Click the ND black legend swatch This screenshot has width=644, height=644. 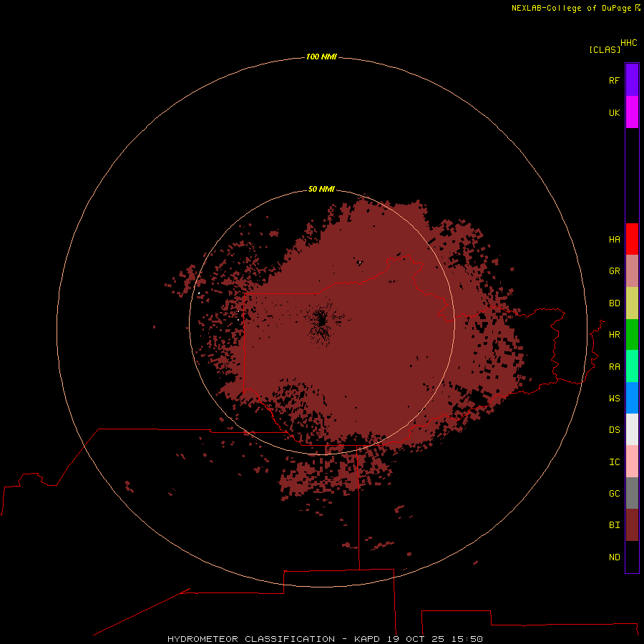[632, 557]
